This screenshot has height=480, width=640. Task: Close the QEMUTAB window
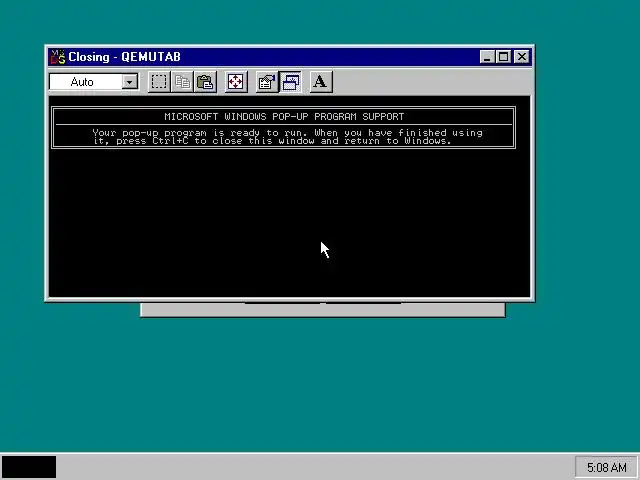[521, 57]
